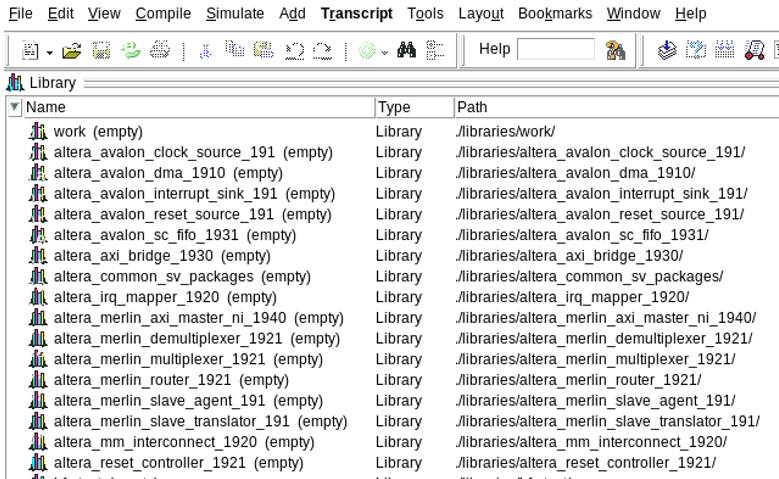Click path ./libraries/altera_reset_controller_1921/
The image size is (779, 479).
[586, 463]
